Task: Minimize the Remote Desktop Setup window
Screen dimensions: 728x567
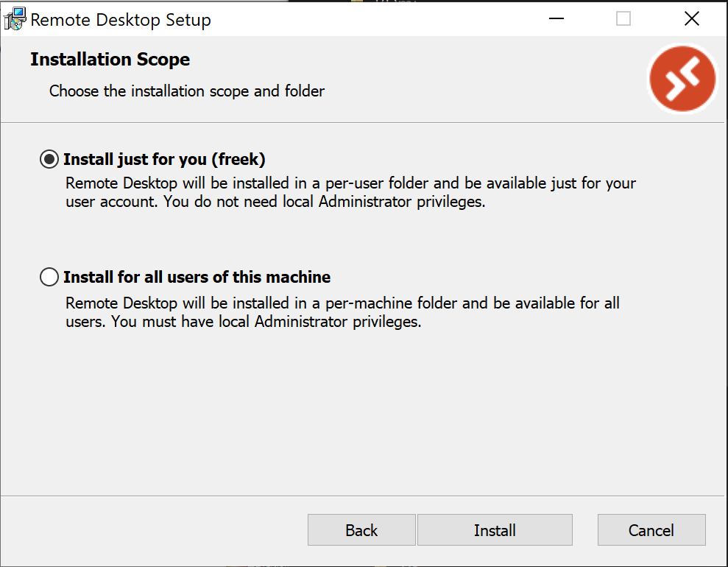Action: point(556,18)
